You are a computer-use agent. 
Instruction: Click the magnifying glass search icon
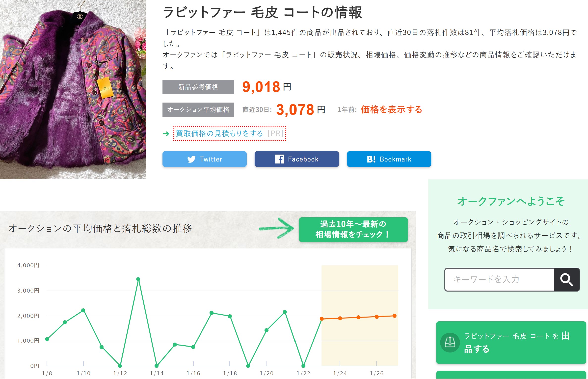(566, 279)
